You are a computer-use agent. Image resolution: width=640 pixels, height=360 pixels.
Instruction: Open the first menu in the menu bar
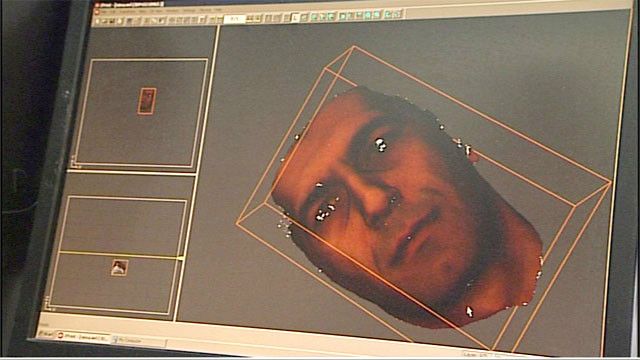tap(108, 12)
